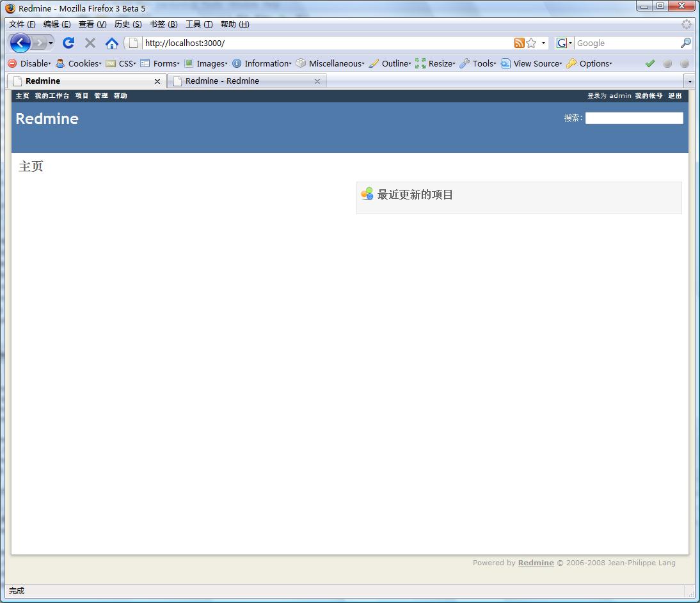
Task: Stop loading with the X icon
Action: coord(90,43)
